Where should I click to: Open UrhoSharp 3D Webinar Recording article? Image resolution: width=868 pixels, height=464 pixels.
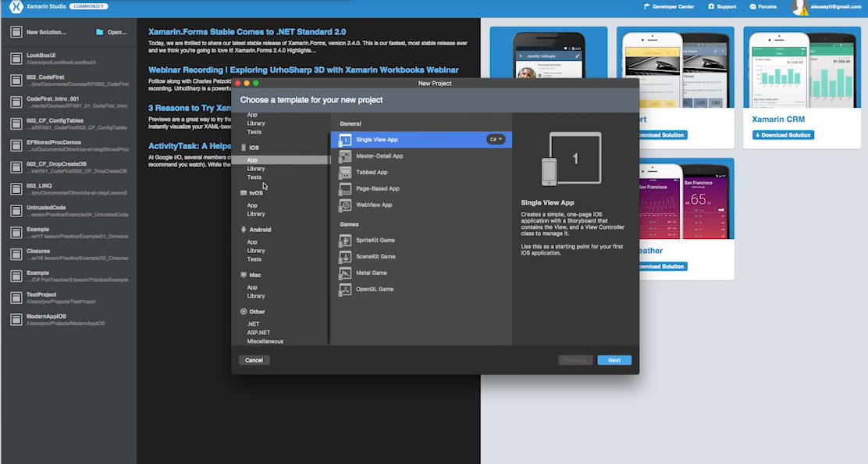pyautogui.click(x=304, y=70)
